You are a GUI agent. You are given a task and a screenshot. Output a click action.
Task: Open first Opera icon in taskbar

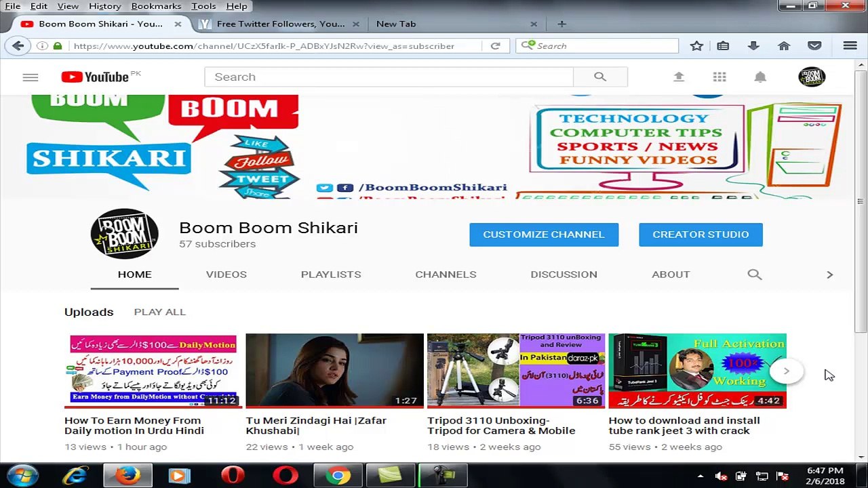(x=233, y=476)
